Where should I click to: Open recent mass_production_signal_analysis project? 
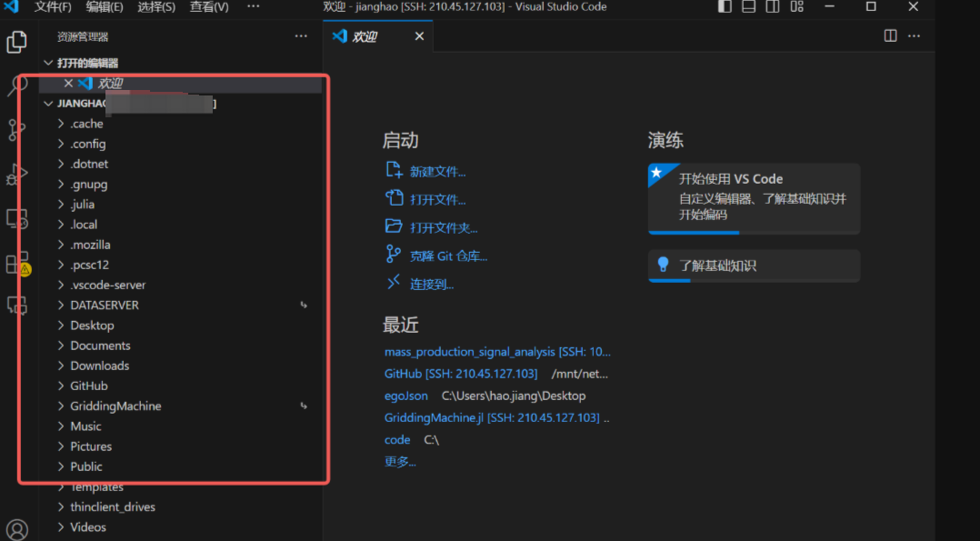[x=497, y=352]
